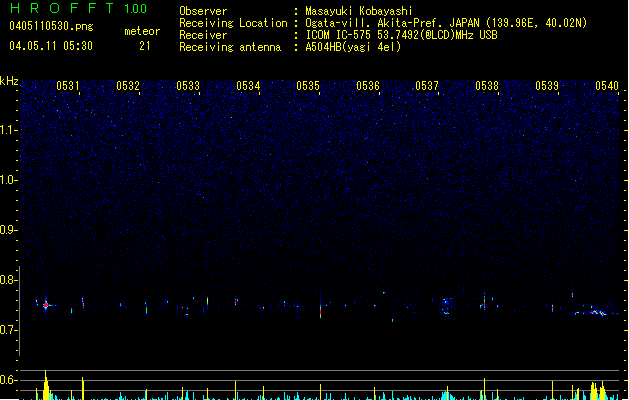The height and width of the screenshot is (400, 629).
Task: Click the 0533 time marker
Action: click(188, 86)
